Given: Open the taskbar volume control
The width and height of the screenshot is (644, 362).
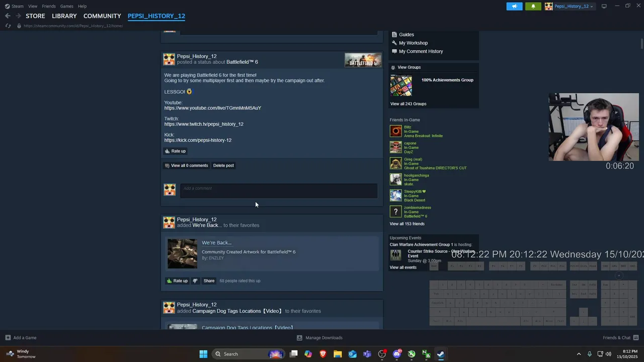Looking at the screenshot, I should point(609,354).
